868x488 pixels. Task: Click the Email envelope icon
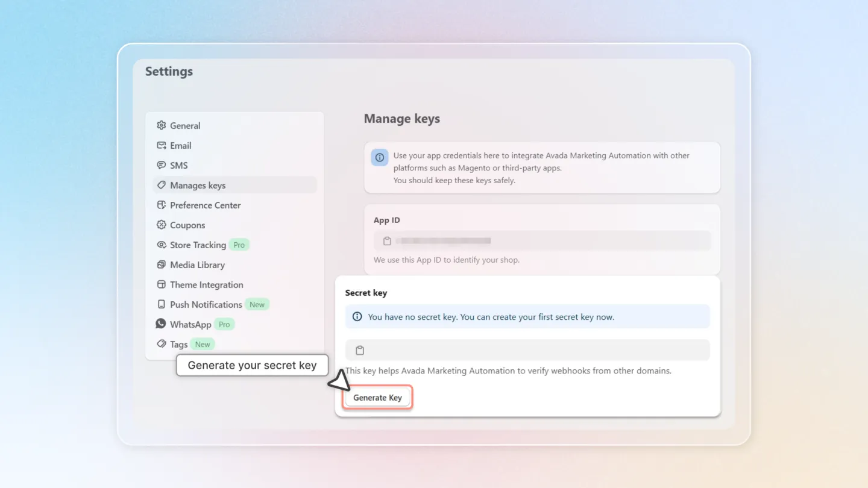click(x=161, y=145)
